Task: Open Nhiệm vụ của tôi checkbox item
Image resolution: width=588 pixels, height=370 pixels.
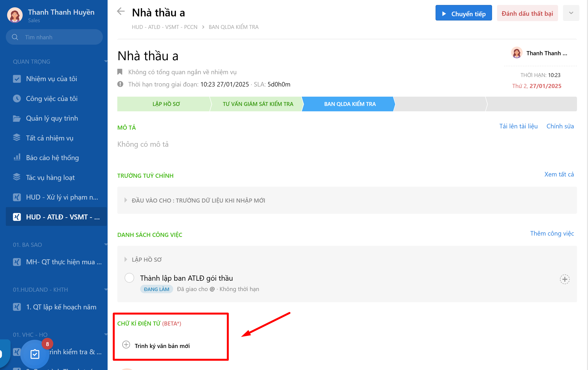Action: pos(17,79)
